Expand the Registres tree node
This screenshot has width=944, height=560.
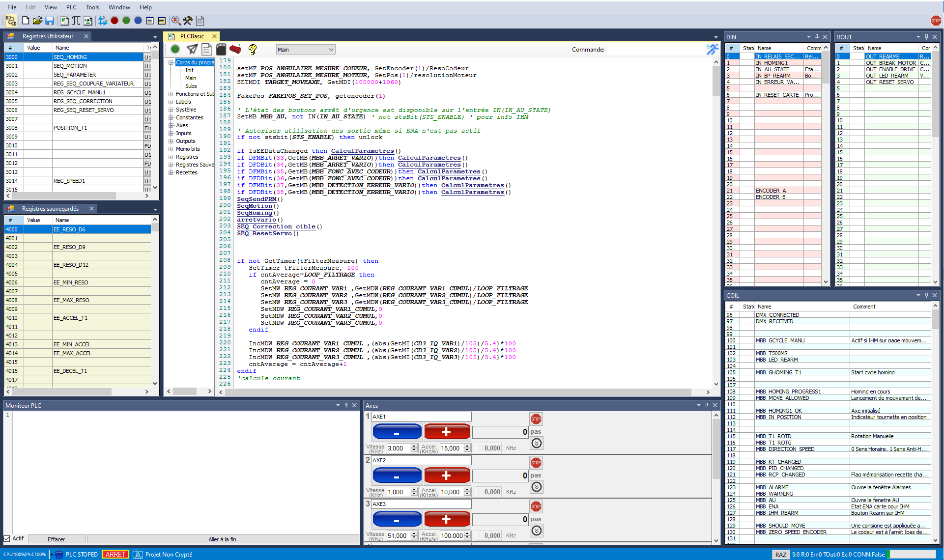click(171, 157)
